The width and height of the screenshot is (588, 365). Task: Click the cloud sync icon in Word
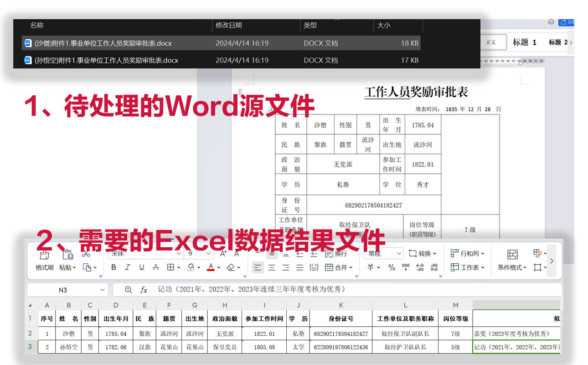point(551,22)
